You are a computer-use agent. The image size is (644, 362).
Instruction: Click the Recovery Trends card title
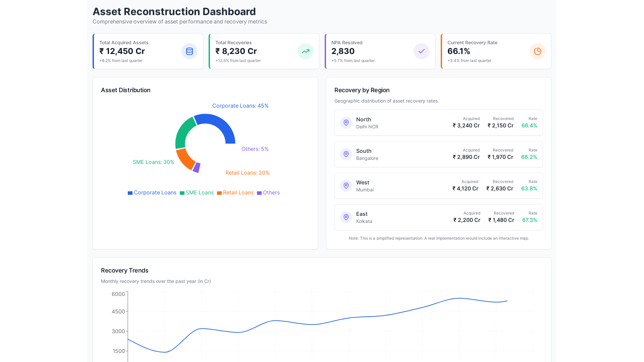tap(125, 270)
